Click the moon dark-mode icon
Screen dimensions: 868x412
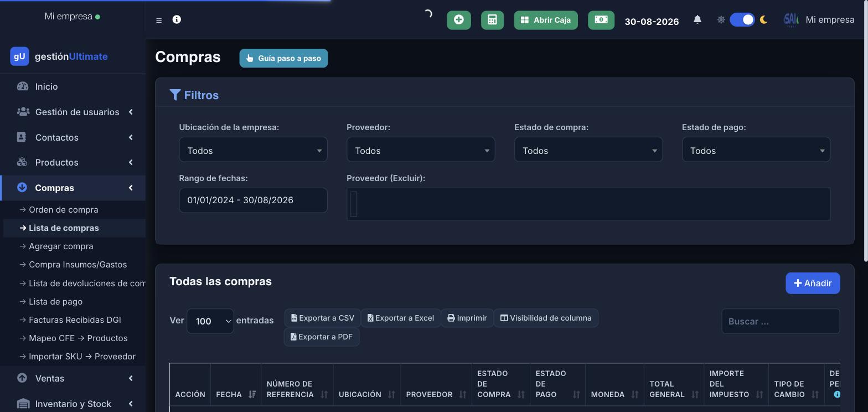coord(764,20)
